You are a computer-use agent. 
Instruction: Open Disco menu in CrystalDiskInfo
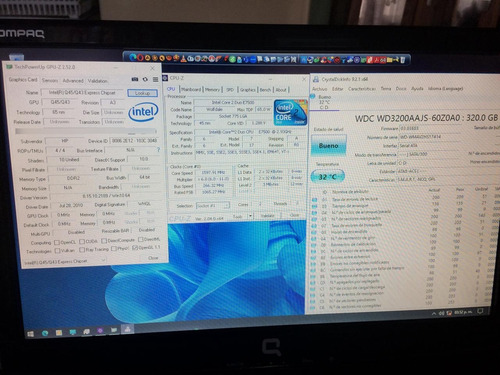[x=401, y=89]
